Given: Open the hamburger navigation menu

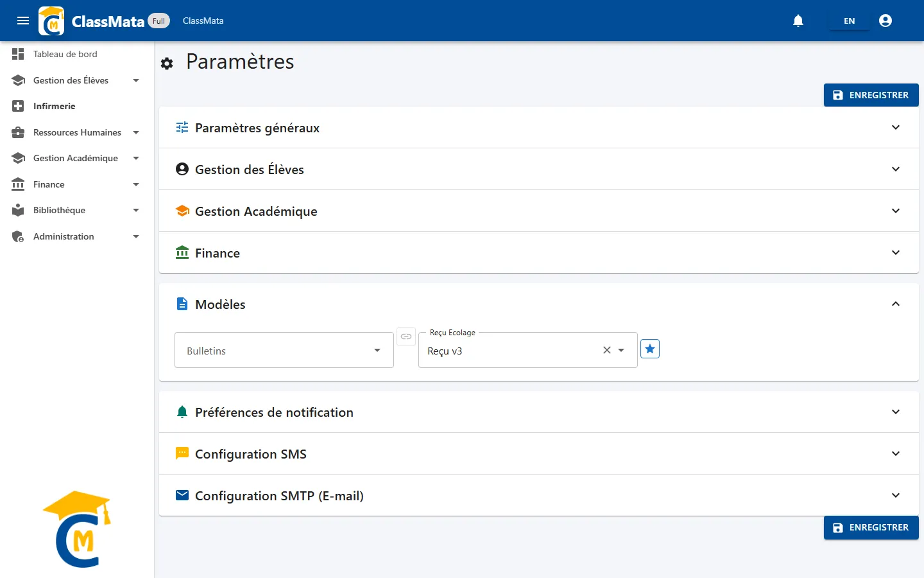Looking at the screenshot, I should click(x=23, y=21).
